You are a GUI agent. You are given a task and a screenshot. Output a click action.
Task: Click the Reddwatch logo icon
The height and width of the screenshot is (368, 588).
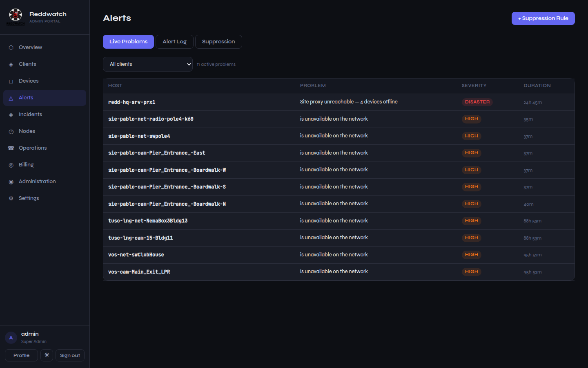click(x=16, y=16)
